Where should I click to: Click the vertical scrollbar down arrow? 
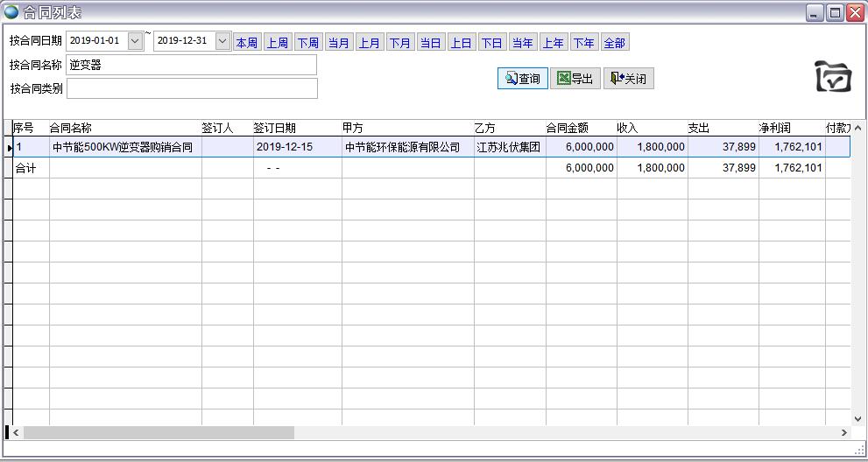(x=857, y=418)
